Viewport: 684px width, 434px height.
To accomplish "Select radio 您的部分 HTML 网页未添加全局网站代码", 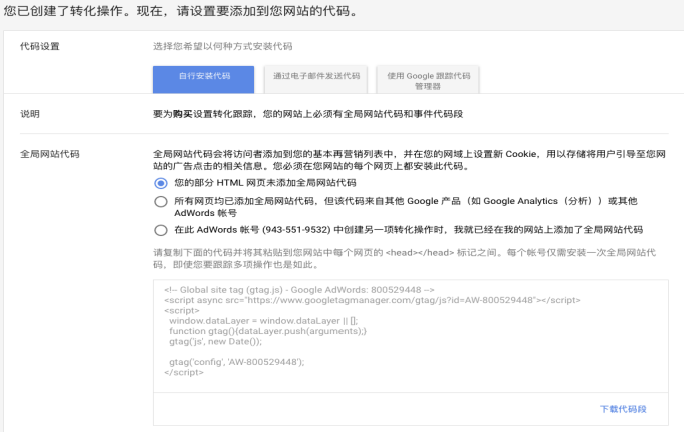I will [161, 183].
